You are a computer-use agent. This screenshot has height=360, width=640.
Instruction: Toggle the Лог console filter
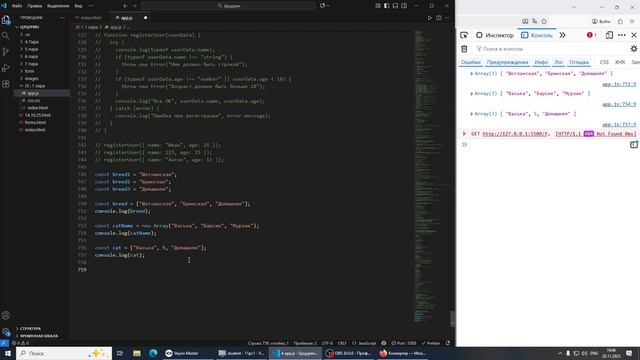(558, 62)
